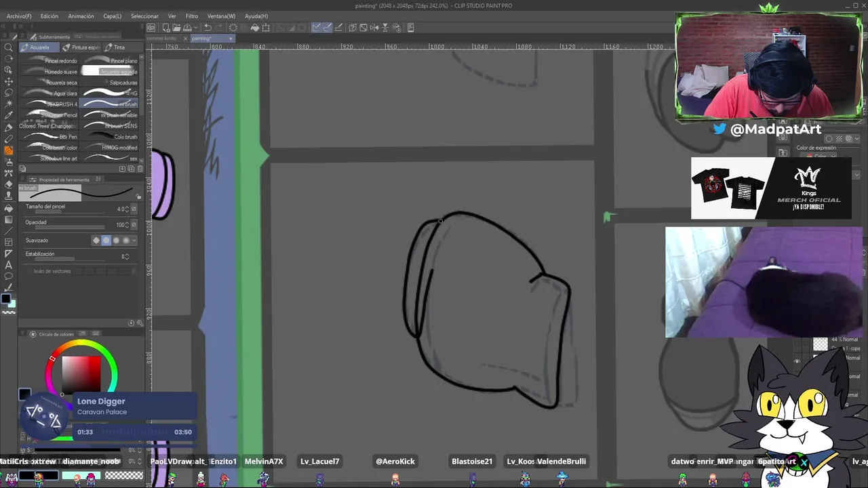This screenshot has width=868, height=488.
Task: Delete sub tool with trash icon
Action: coord(140,169)
